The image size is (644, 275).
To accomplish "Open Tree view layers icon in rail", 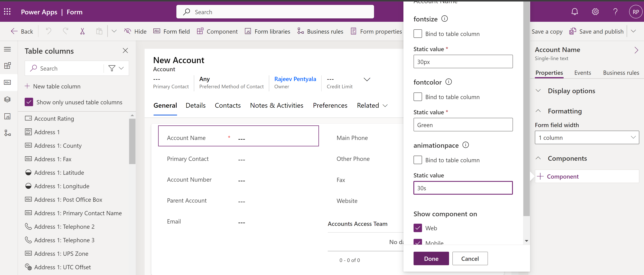I will coord(7,99).
